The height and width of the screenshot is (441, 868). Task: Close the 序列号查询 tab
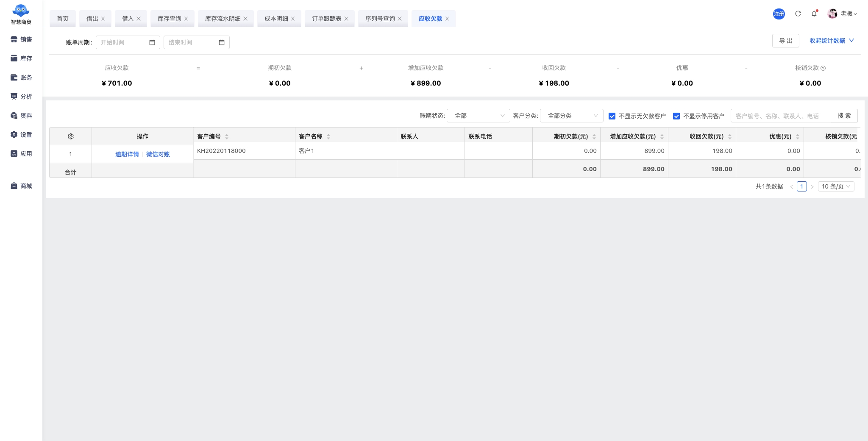(x=400, y=19)
